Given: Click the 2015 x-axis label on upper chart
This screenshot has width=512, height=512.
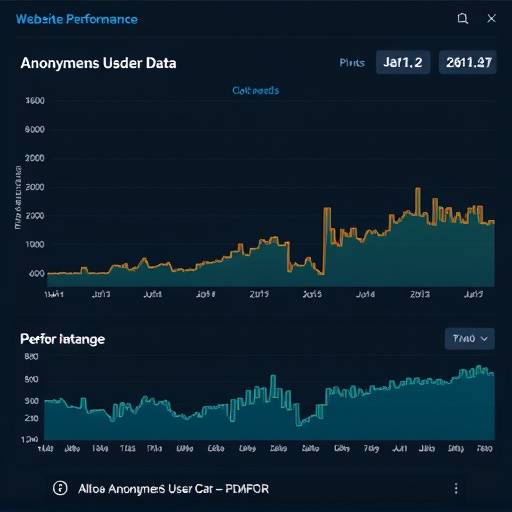Looking at the screenshot, I should [x=259, y=294].
